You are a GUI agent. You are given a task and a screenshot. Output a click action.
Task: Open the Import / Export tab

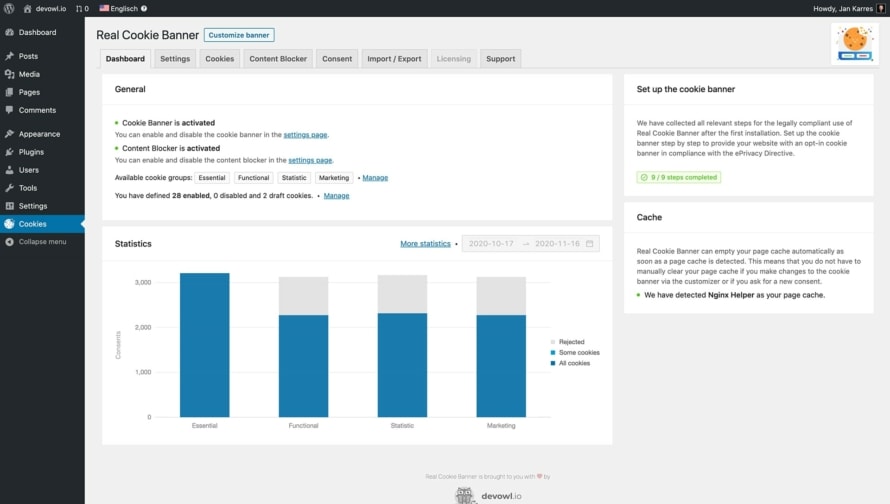(x=394, y=59)
